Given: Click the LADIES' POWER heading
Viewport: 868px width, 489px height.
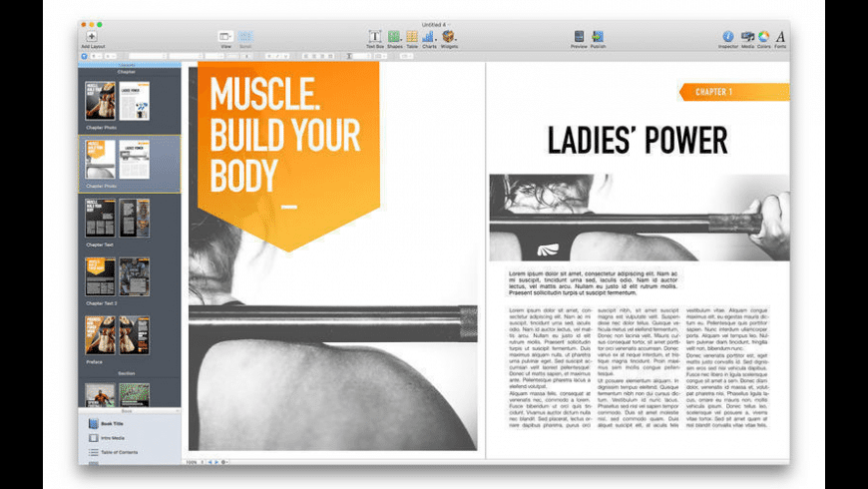Looking at the screenshot, I should click(x=638, y=140).
